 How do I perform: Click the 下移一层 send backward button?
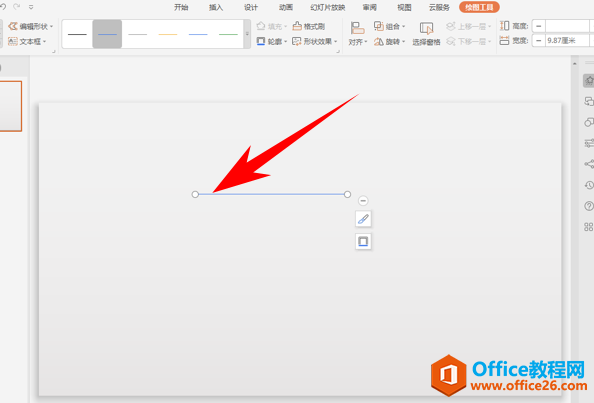click(x=469, y=41)
